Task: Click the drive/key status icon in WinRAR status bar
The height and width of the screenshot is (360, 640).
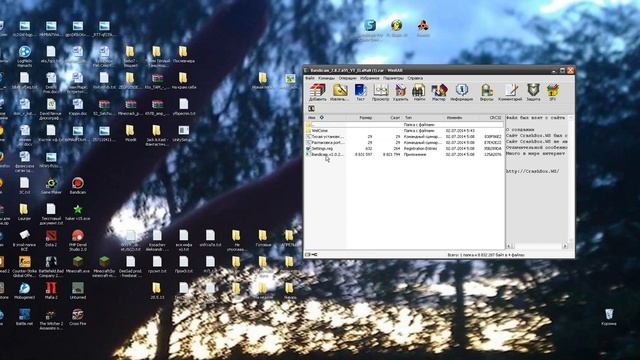Action: click(x=311, y=255)
